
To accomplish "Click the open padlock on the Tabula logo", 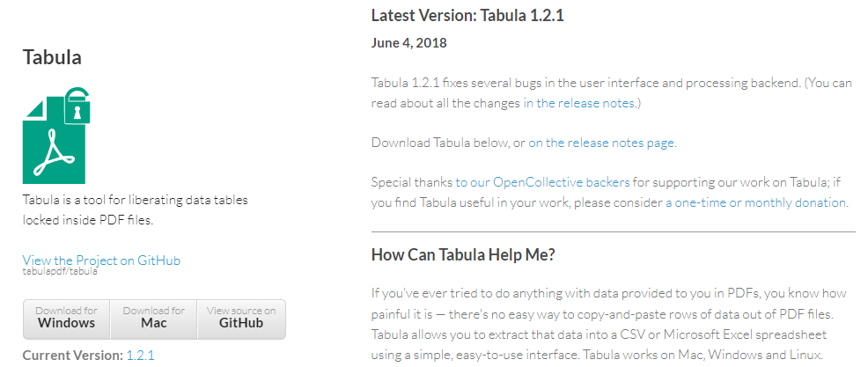I will [78, 106].
